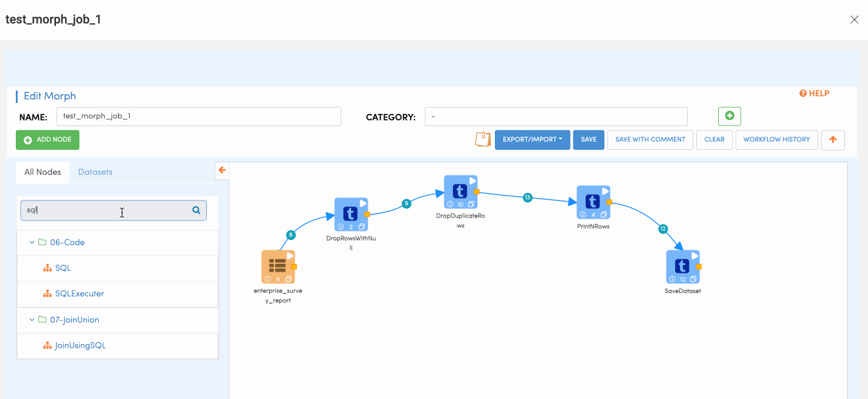Click the NAME input field

pyautogui.click(x=198, y=116)
